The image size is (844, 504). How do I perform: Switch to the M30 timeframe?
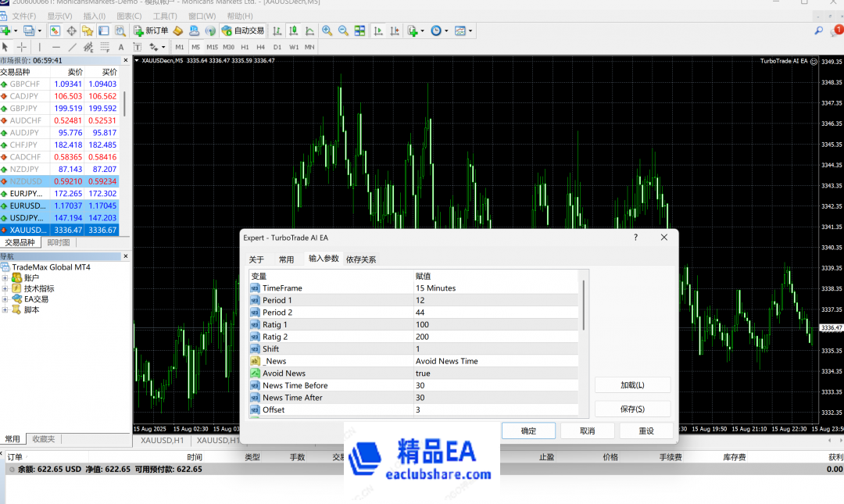click(x=229, y=47)
